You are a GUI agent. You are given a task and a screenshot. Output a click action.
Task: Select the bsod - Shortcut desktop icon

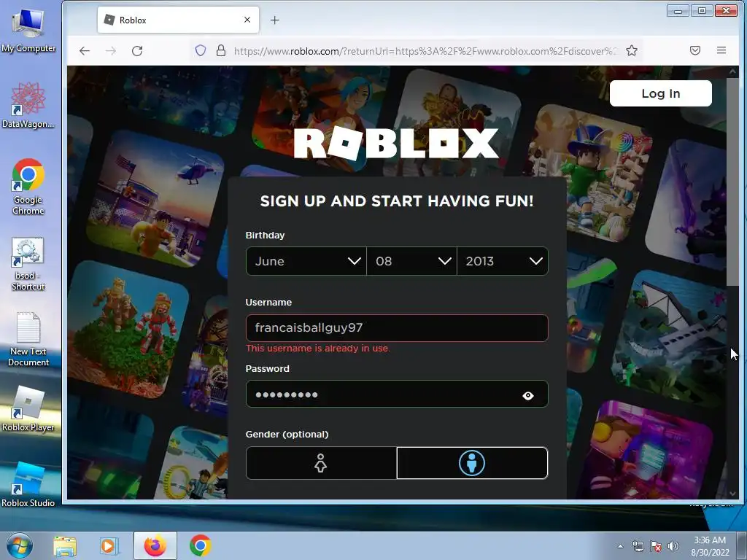28,263
